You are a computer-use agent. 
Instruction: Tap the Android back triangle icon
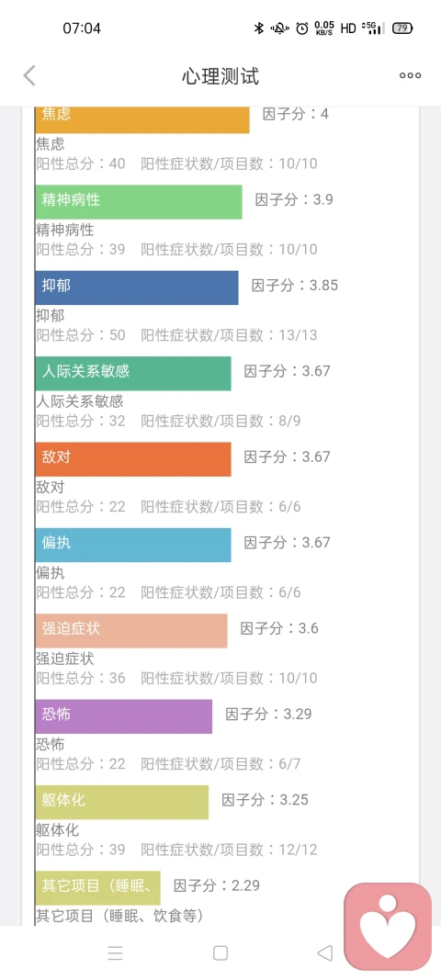[324, 952]
